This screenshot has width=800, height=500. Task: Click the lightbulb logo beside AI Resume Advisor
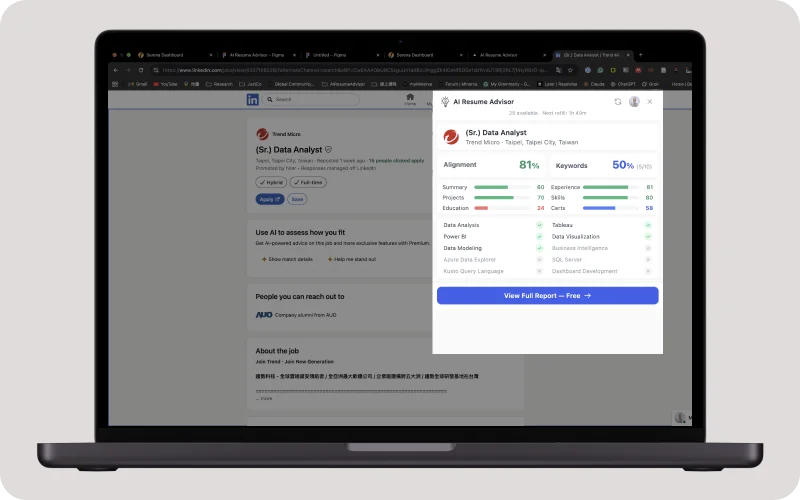(x=445, y=102)
